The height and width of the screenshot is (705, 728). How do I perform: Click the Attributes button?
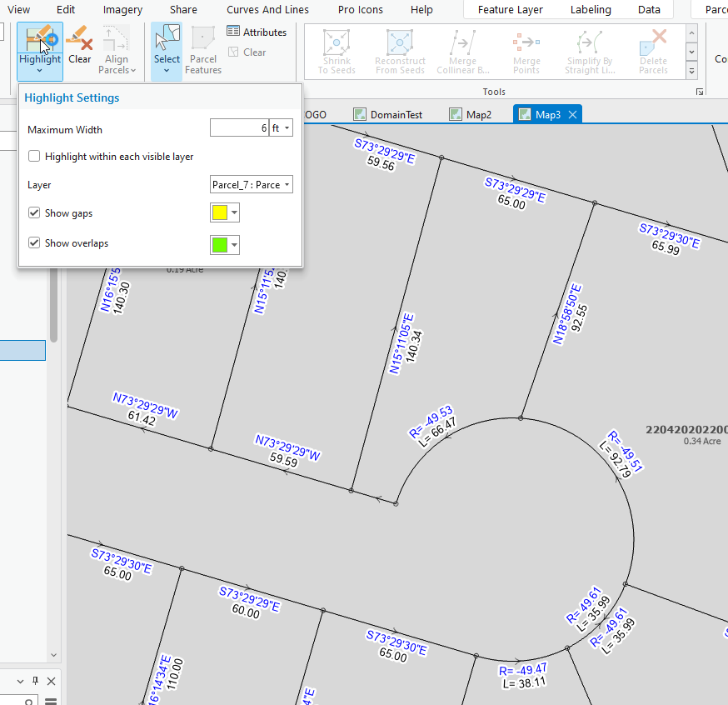pos(257,32)
